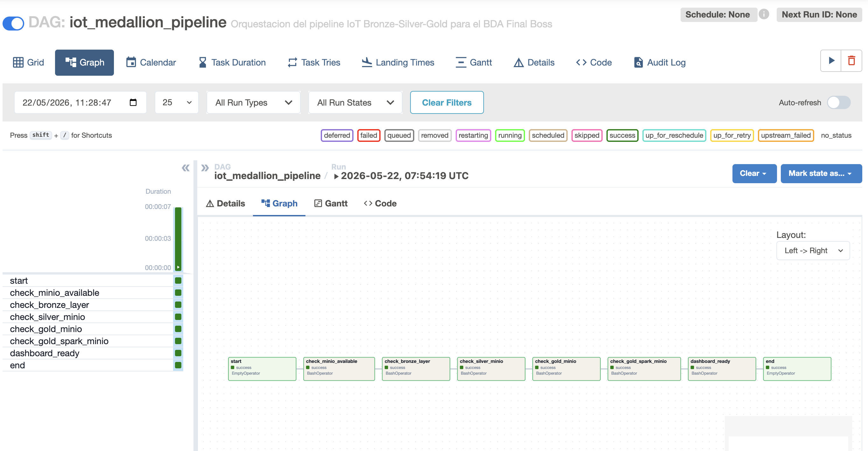This screenshot has width=868, height=451.
Task: Select check_minio_available status square
Action: pos(178,292)
